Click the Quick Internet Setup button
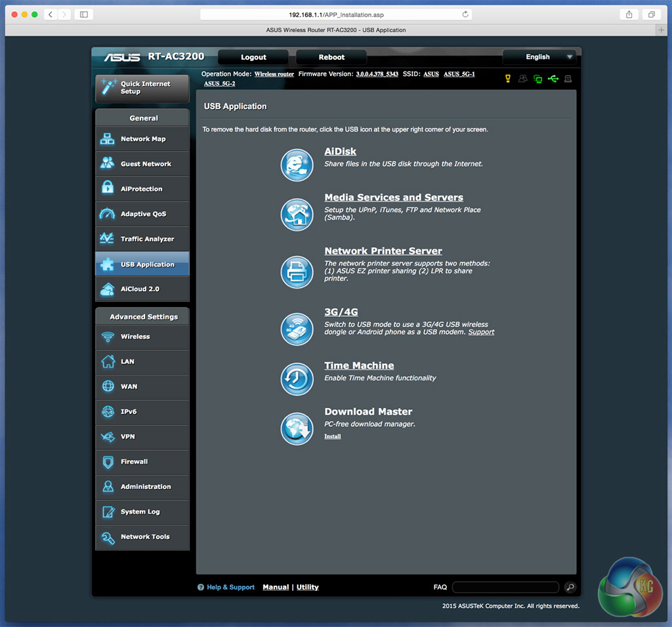Image resolution: width=672 pixels, height=627 pixels. pyautogui.click(x=142, y=88)
